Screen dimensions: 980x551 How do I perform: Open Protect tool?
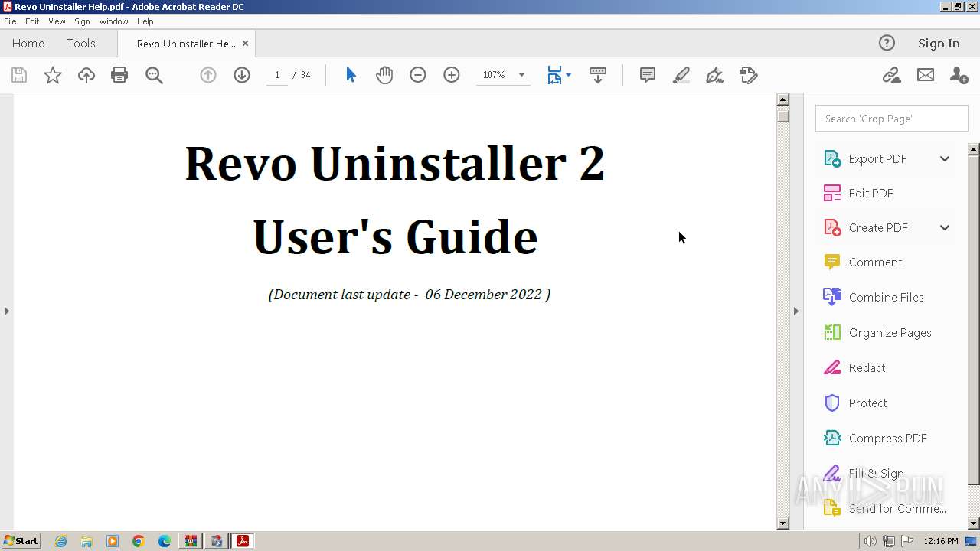(x=867, y=403)
